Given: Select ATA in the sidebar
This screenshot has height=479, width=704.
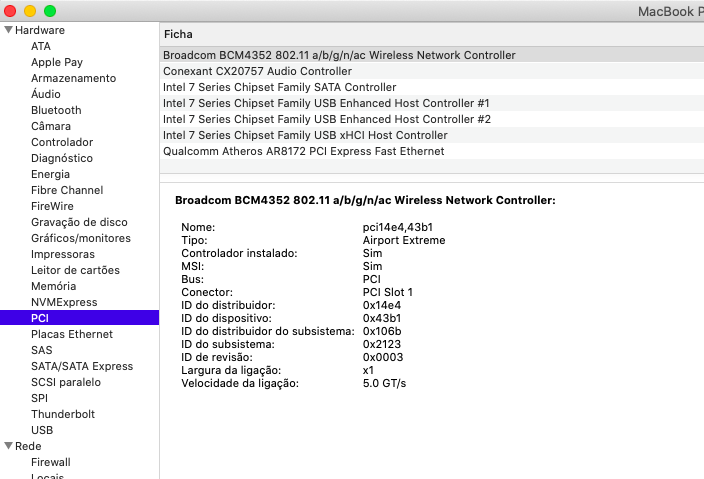Looking at the screenshot, I should 41,46.
